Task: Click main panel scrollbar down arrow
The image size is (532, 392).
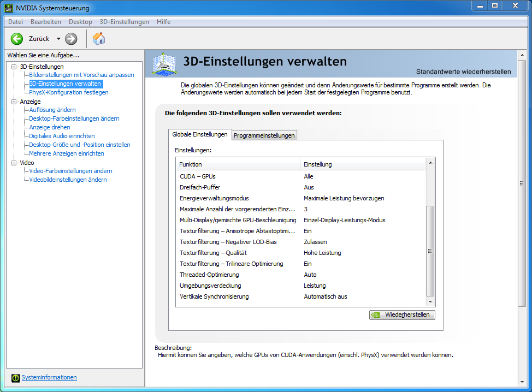Action: [x=522, y=382]
